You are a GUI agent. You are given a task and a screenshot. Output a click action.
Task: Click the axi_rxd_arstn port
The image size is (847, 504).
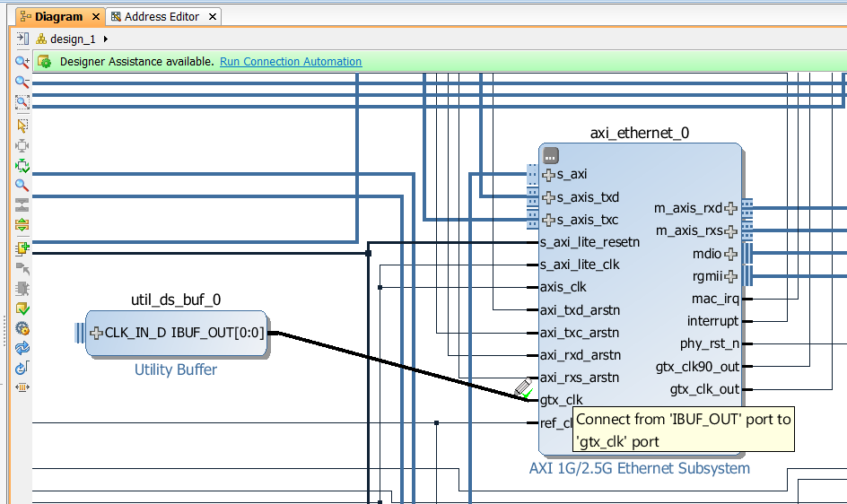pyautogui.click(x=581, y=355)
